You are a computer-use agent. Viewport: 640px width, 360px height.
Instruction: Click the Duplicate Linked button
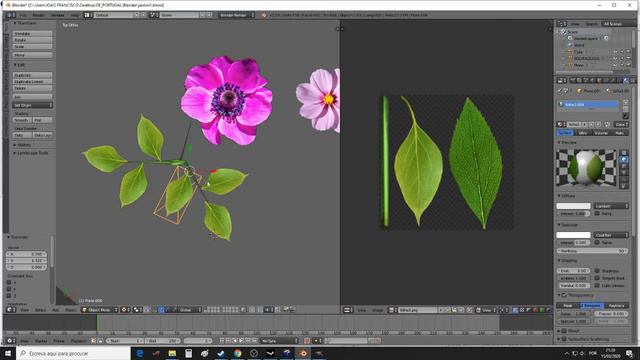pyautogui.click(x=33, y=82)
